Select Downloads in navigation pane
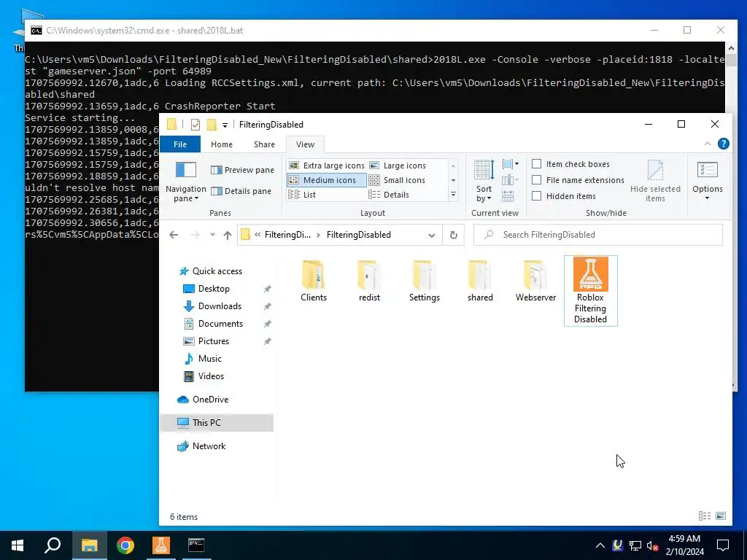This screenshot has height=560, width=747. (220, 306)
